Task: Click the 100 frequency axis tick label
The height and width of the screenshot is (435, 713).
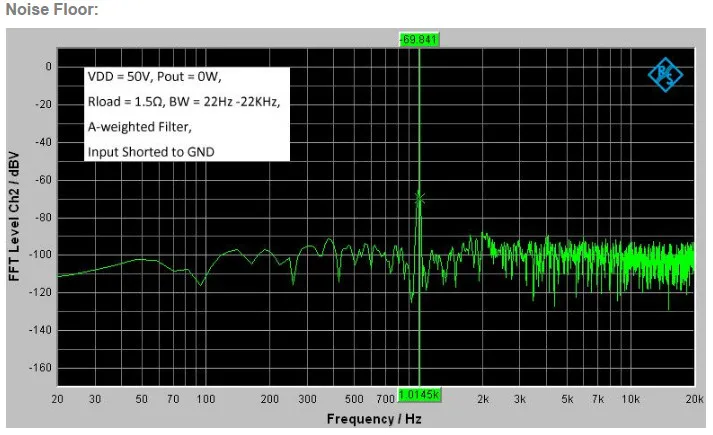Action: tap(206, 399)
